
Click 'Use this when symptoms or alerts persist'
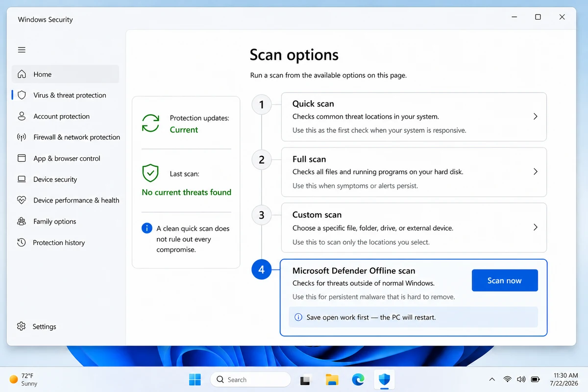(355, 186)
